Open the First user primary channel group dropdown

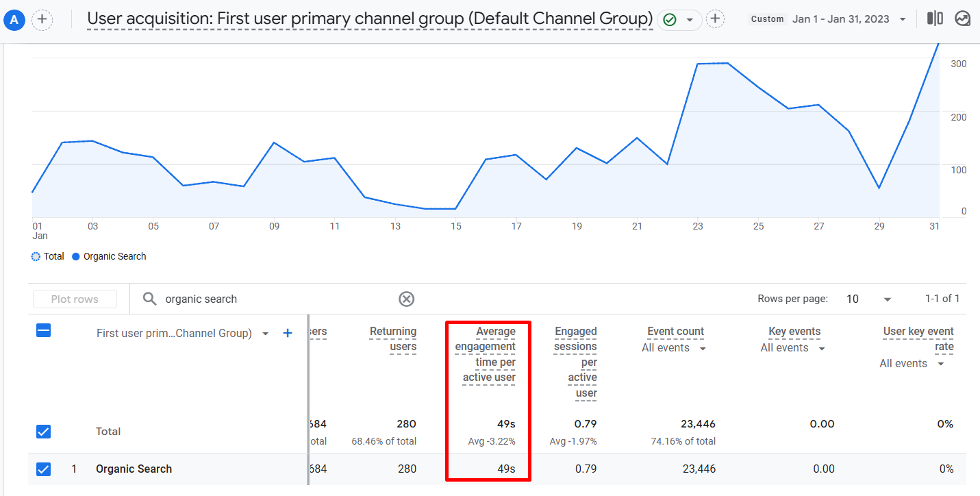point(266,334)
